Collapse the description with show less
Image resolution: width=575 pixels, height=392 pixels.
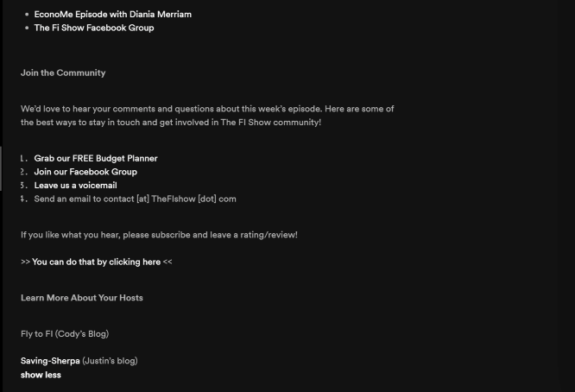tap(41, 375)
